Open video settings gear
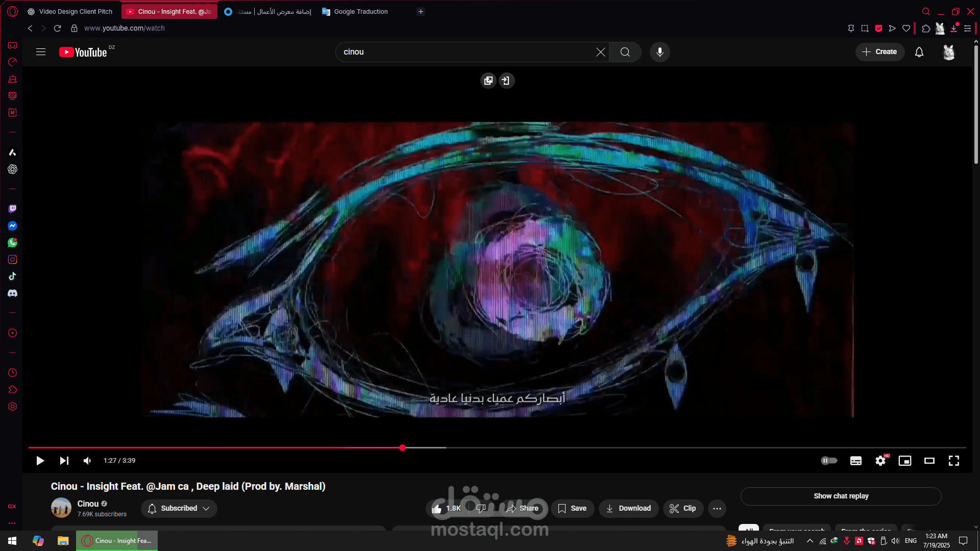980x551 pixels. click(x=880, y=461)
